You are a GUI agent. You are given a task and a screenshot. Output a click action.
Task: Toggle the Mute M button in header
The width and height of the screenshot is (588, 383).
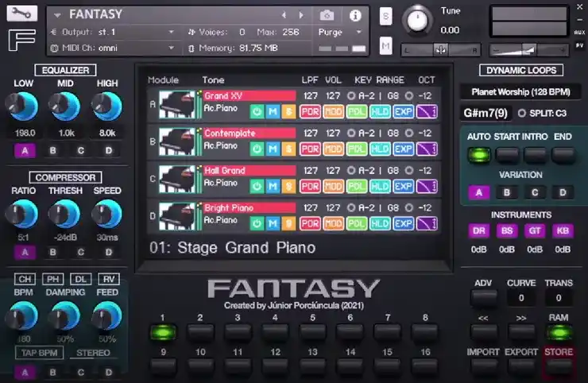coord(386,46)
